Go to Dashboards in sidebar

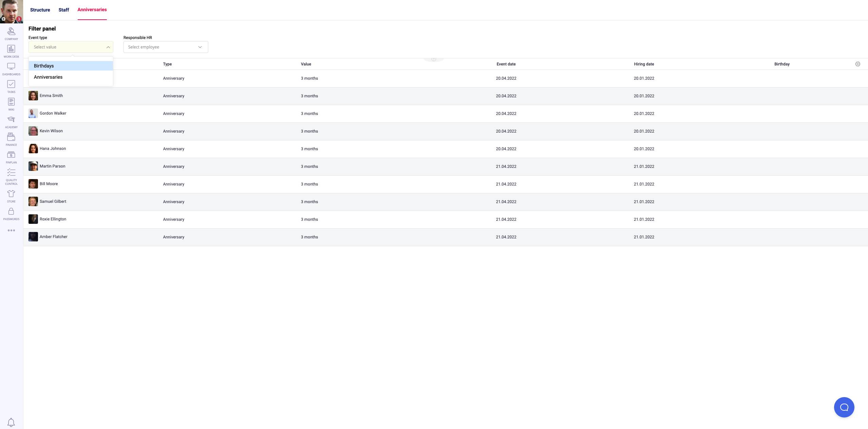click(x=11, y=69)
